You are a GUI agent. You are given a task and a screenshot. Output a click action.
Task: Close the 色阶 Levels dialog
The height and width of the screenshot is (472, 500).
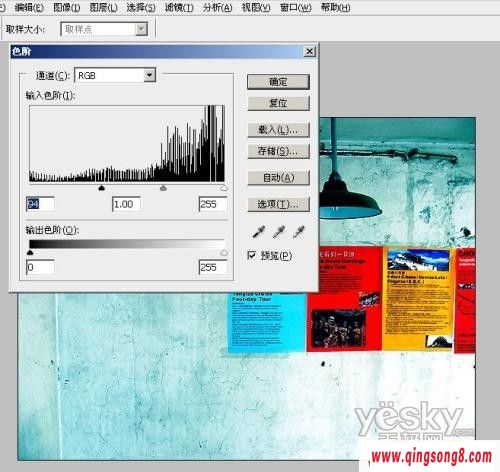(x=310, y=51)
